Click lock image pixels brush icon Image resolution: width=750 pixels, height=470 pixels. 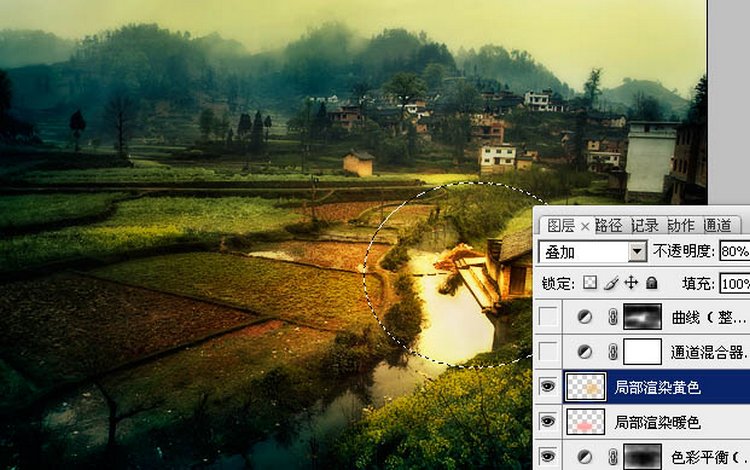pyautogui.click(x=611, y=284)
